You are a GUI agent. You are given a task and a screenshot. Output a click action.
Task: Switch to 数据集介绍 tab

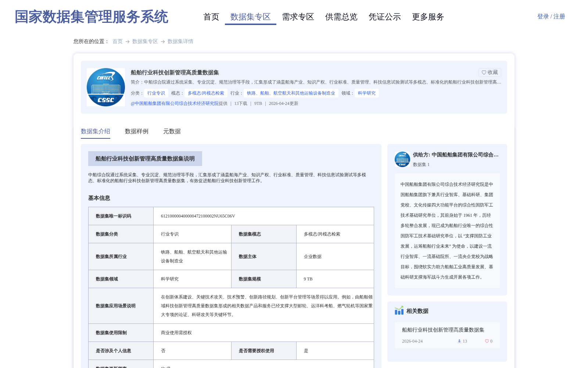tap(96, 131)
